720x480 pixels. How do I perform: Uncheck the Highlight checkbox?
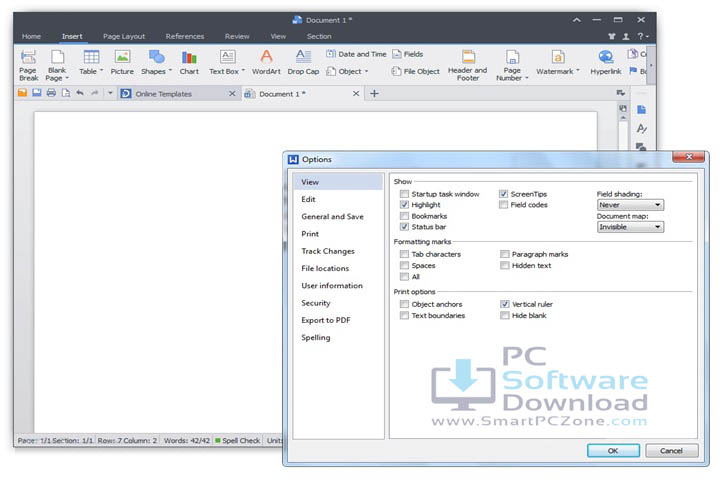[x=404, y=205]
